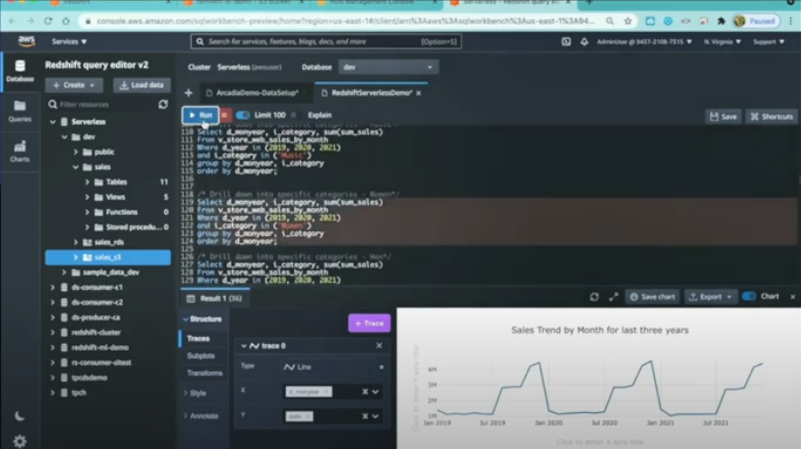Open AWS CloudShell icon

click(566, 41)
